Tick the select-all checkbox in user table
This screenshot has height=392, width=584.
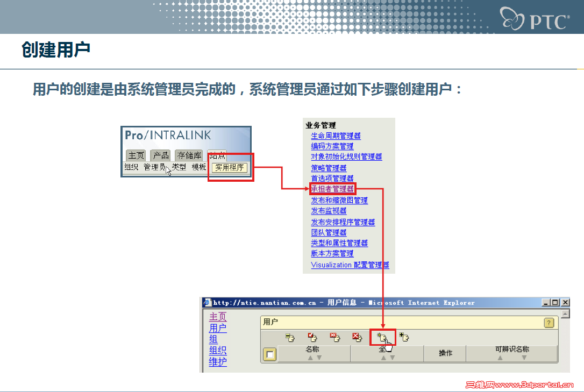[269, 354]
